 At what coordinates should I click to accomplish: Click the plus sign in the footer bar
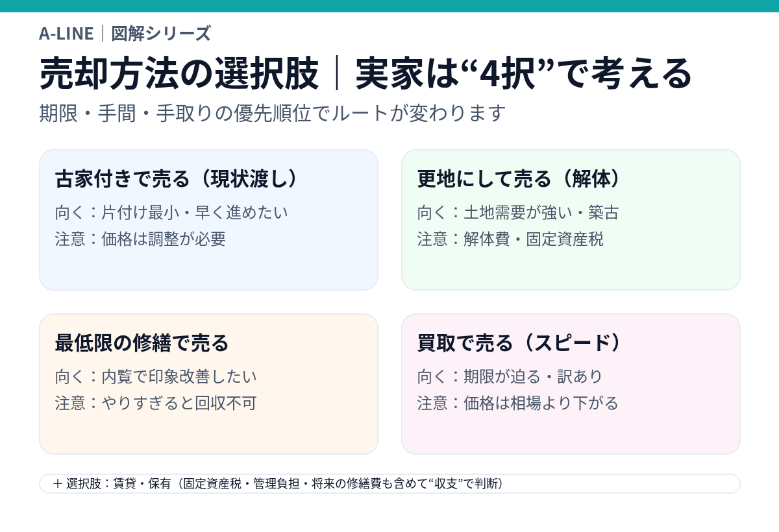tap(58, 484)
